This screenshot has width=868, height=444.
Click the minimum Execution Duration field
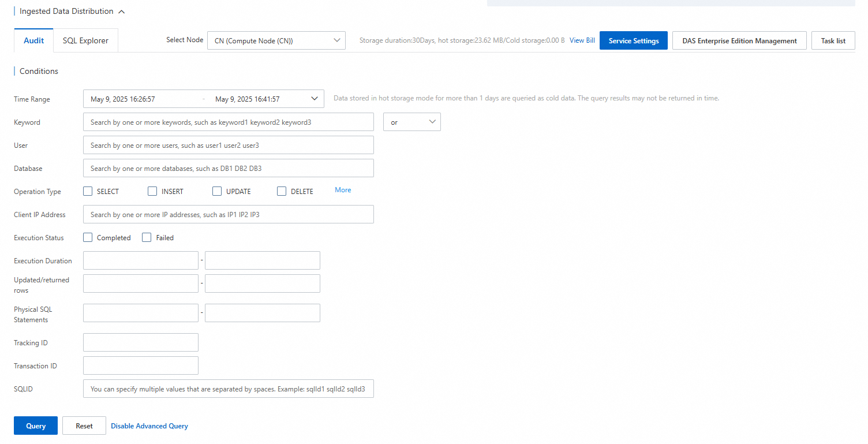pyautogui.click(x=141, y=260)
